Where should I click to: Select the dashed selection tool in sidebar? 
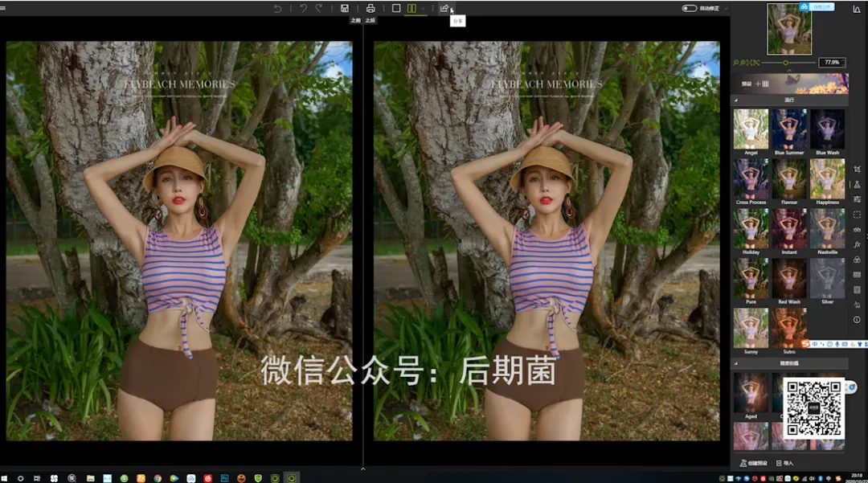pyautogui.click(x=857, y=214)
